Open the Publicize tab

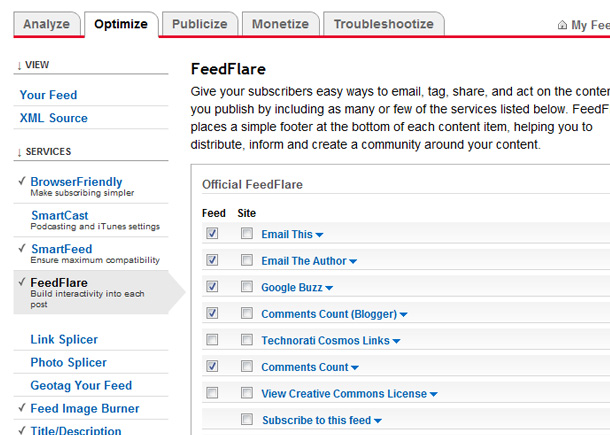[200, 24]
